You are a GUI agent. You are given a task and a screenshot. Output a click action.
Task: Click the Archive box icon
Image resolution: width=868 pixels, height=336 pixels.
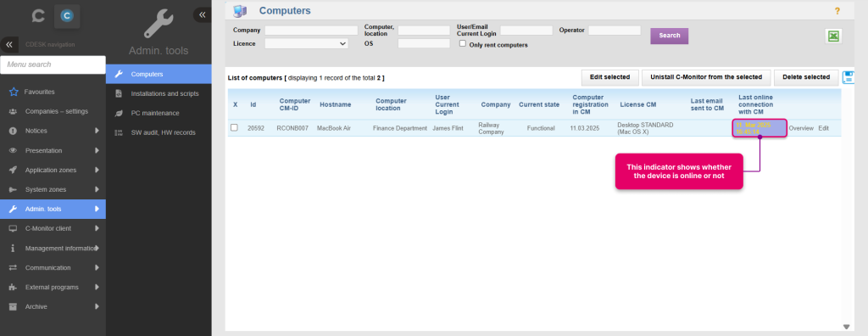point(14,306)
